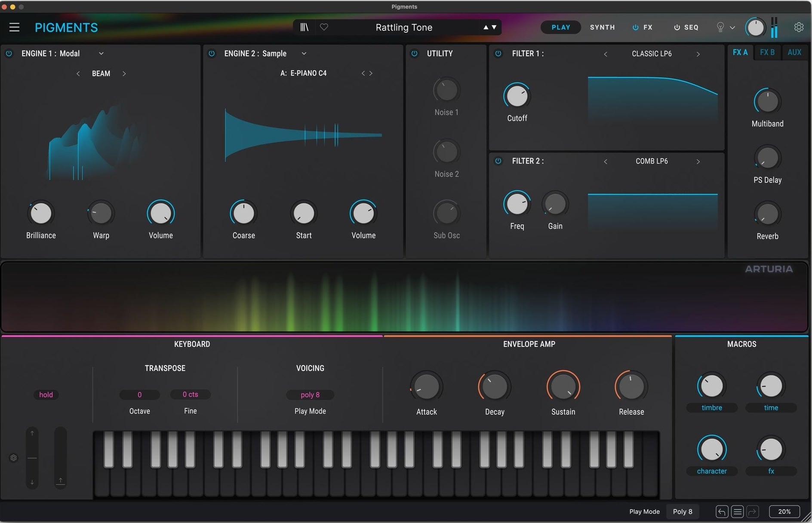
Task: Open the settings gear in top bar
Action: click(x=799, y=27)
